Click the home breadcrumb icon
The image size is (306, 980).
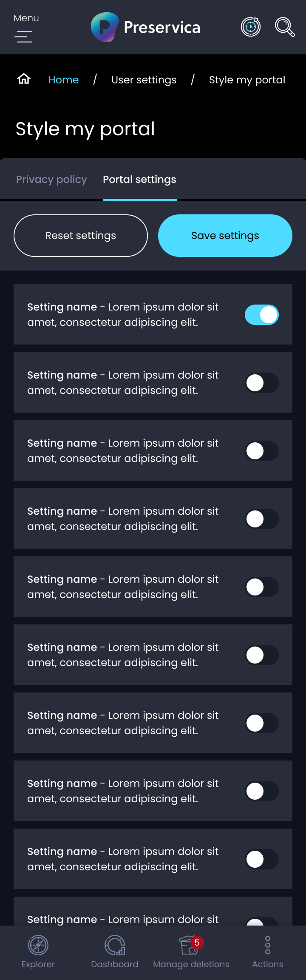[x=24, y=79]
